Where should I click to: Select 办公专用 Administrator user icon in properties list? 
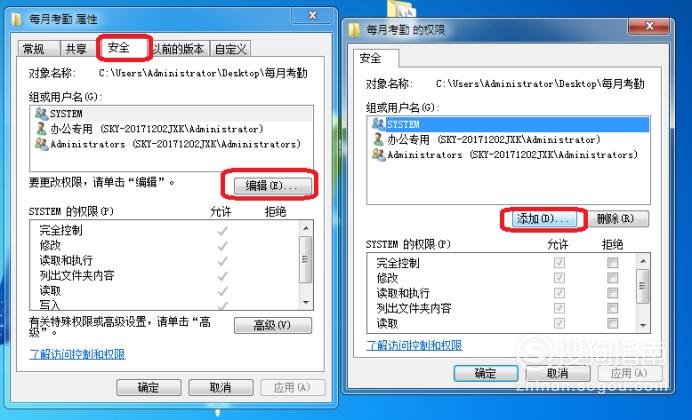pyautogui.click(x=41, y=129)
